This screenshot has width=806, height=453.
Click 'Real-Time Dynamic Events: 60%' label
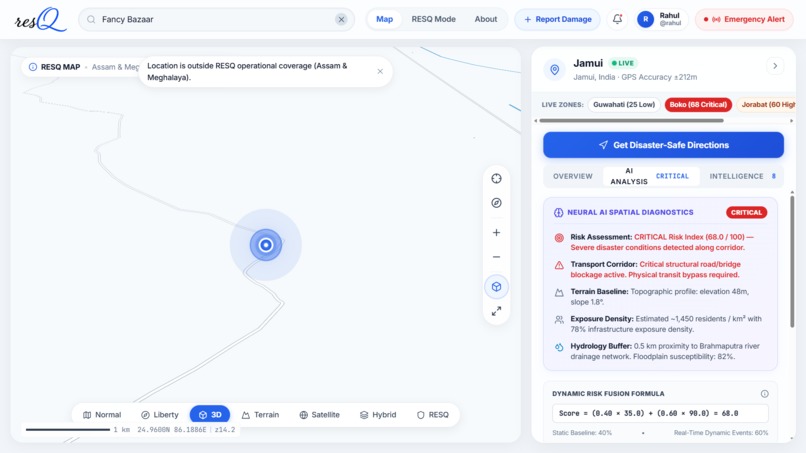click(721, 433)
